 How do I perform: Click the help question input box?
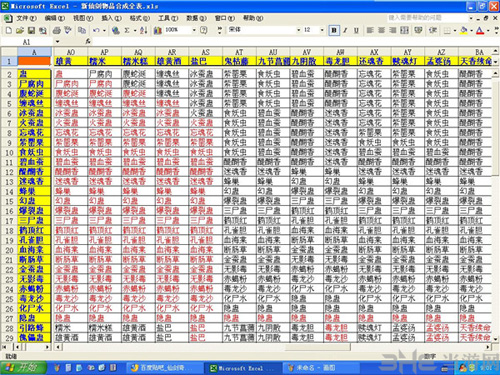tap(428, 18)
